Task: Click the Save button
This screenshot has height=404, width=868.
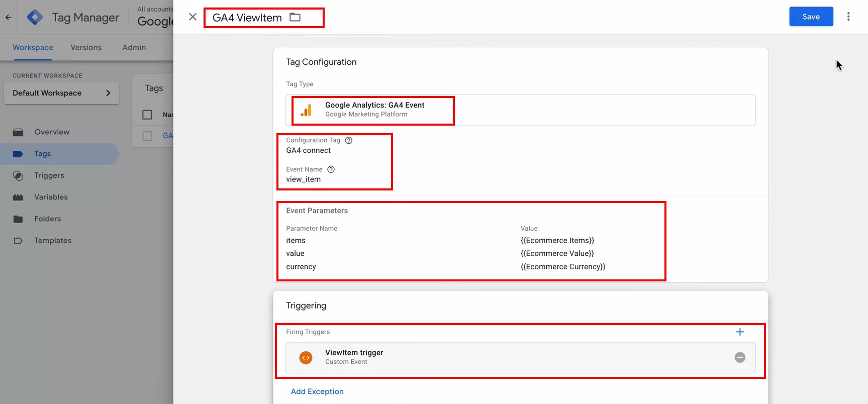Action: [811, 17]
